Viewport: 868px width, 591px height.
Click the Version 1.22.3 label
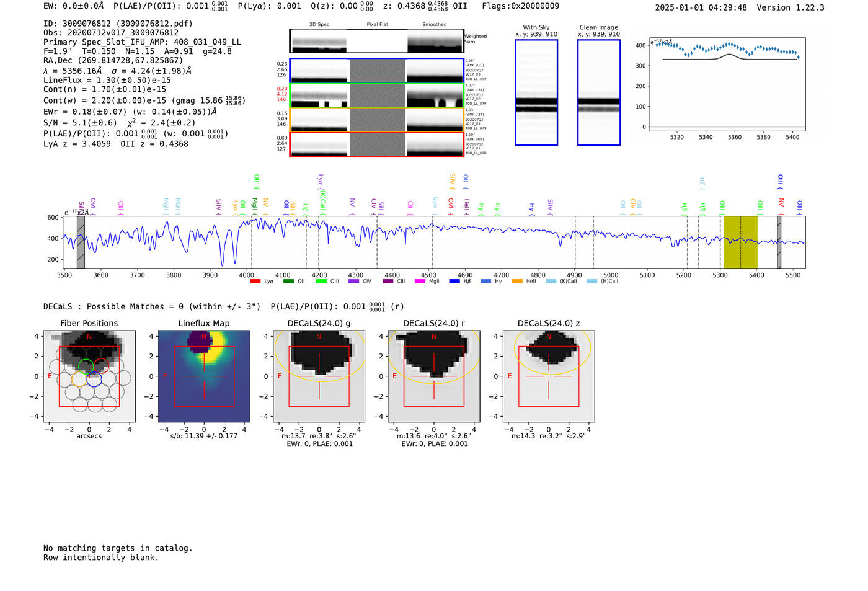click(790, 7)
